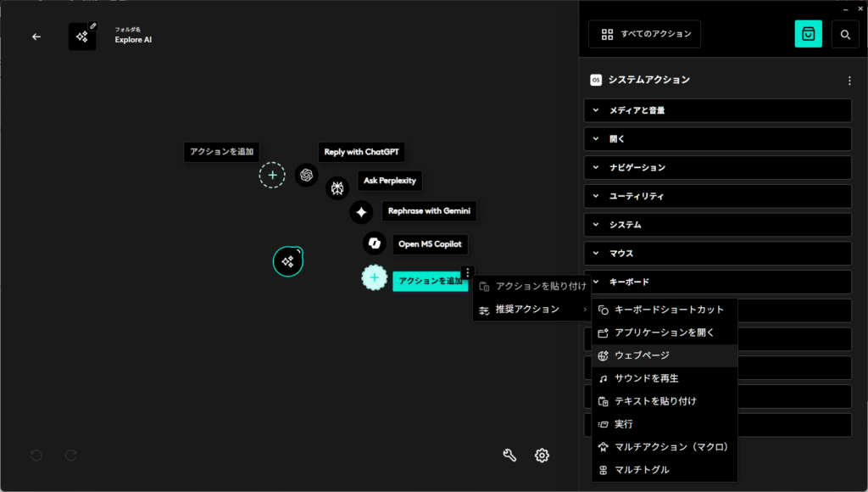868x492 pixels.
Task: Click the Explore AI folder name
Action: click(133, 40)
